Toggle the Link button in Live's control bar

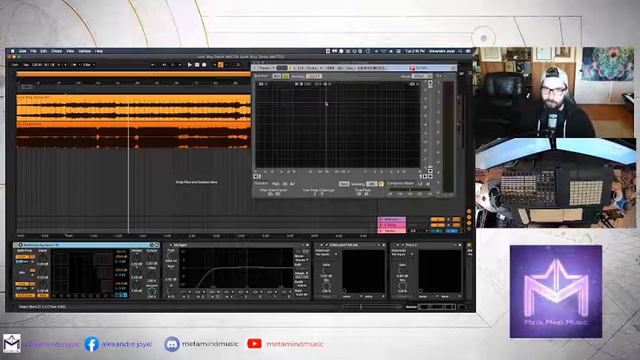15,64
